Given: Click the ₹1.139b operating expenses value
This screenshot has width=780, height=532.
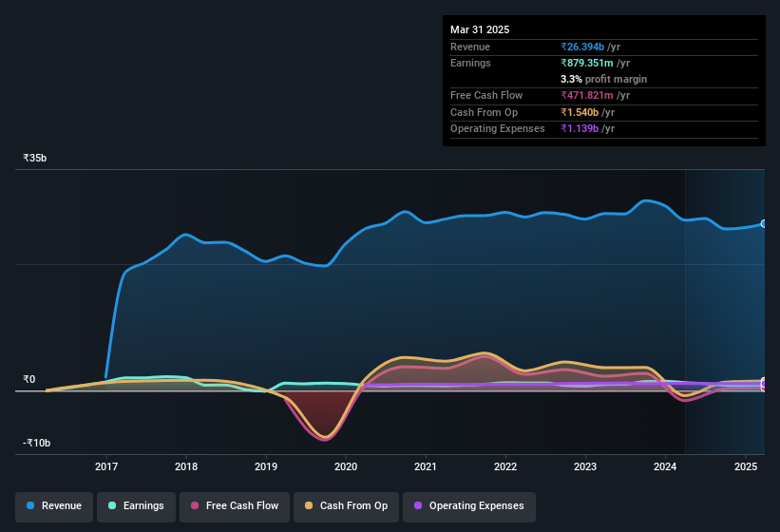Looking at the screenshot, I should tap(580, 128).
